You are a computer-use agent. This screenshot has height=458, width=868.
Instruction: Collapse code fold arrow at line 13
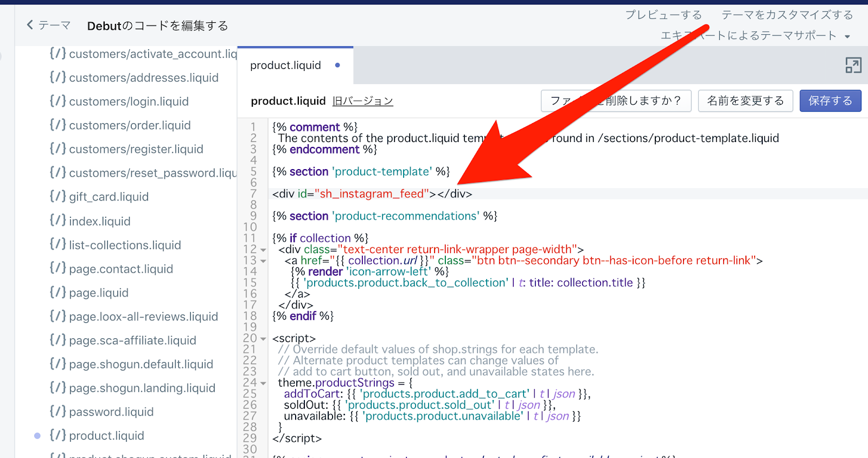(x=263, y=261)
